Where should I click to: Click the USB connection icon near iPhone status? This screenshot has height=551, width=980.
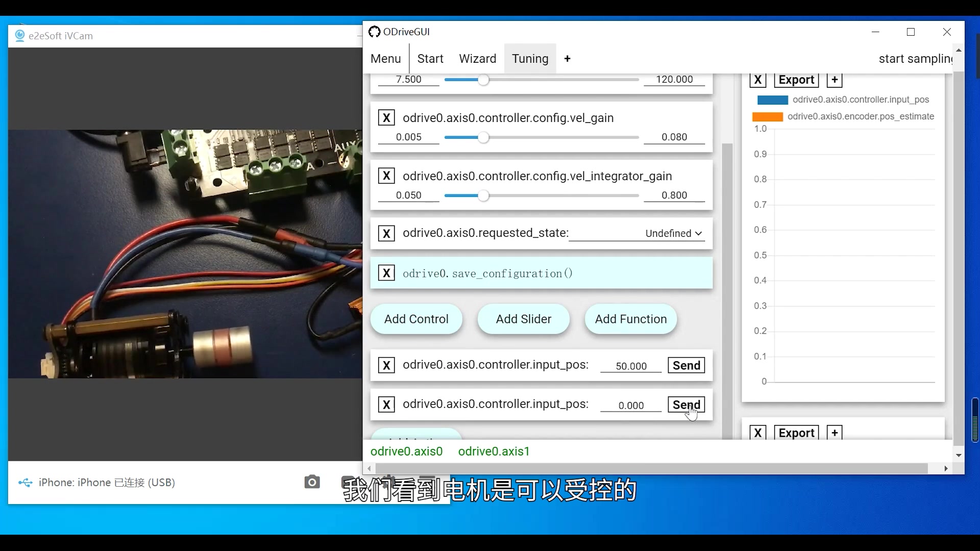point(24,482)
